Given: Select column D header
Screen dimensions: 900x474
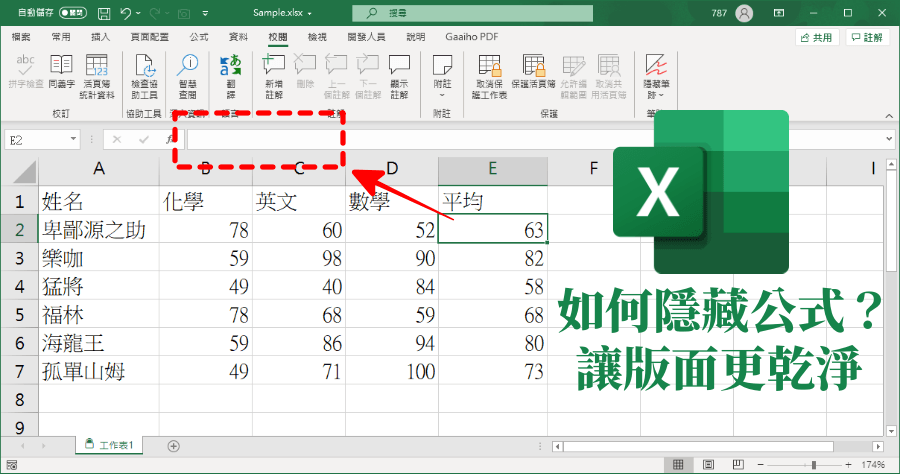Looking at the screenshot, I should click(x=392, y=169).
